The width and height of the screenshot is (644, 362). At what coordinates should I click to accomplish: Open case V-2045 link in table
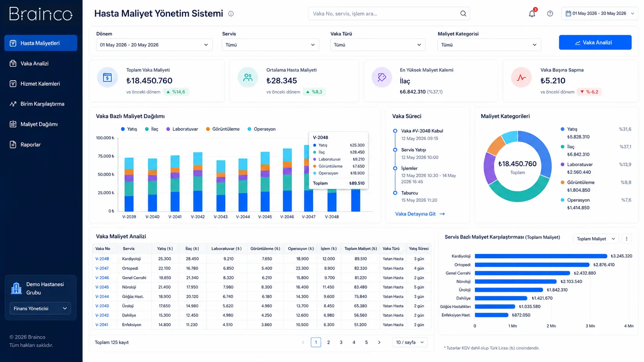pyautogui.click(x=102, y=287)
